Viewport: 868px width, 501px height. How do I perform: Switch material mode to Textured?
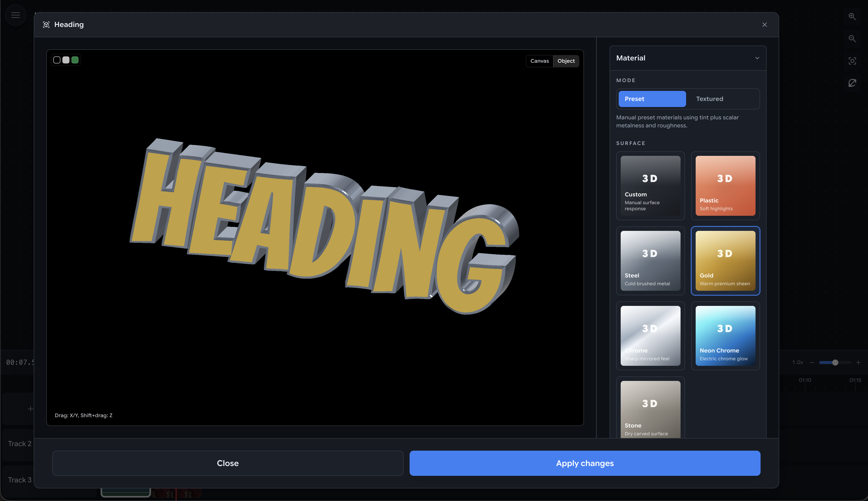pyautogui.click(x=709, y=99)
